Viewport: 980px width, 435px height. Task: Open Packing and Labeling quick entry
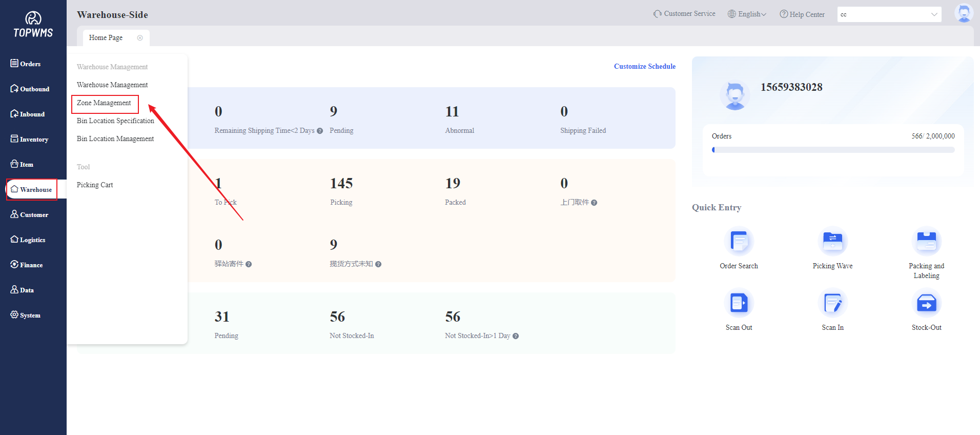click(926, 242)
